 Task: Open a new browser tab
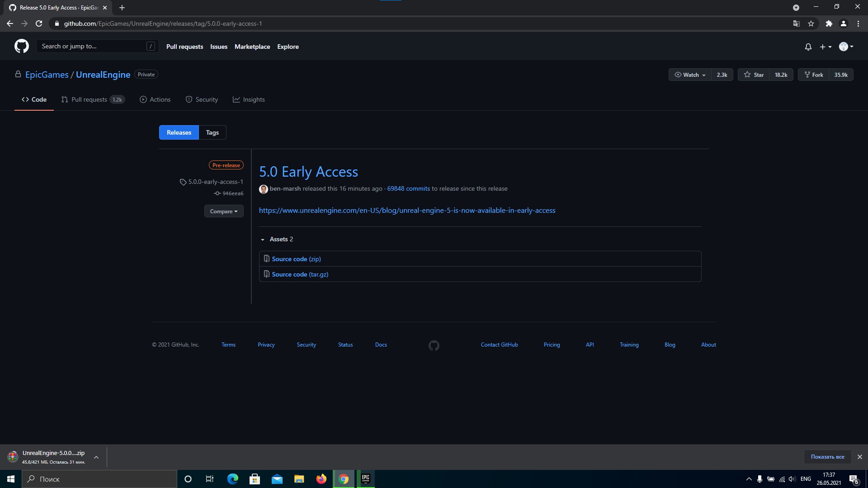(x=122, y=8)
